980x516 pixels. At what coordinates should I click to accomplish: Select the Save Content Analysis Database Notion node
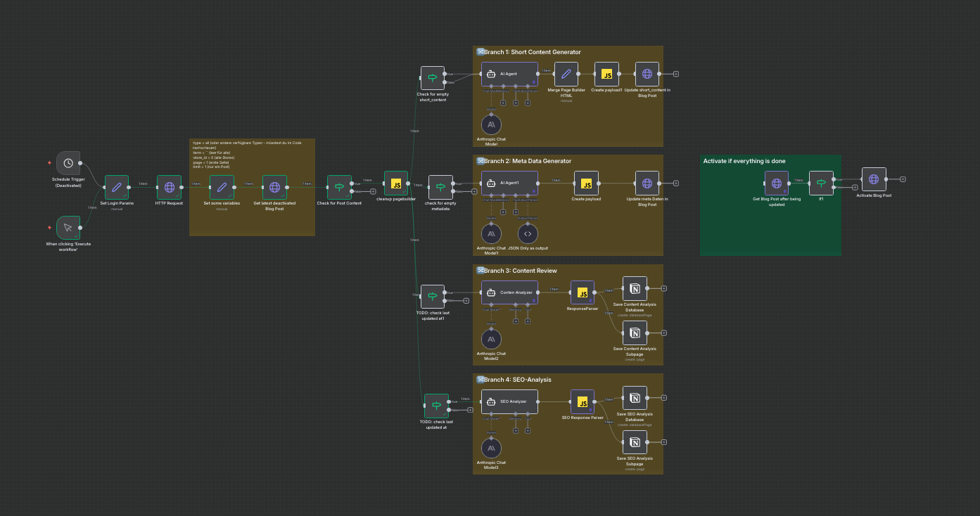point(635,288)
